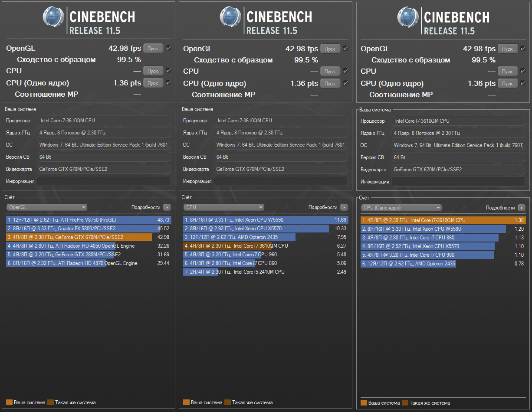The height and width of the screenshot is (412, 532).
Task: Click the brown Такая же система swatch, right panel
Action: coord(405,403)
